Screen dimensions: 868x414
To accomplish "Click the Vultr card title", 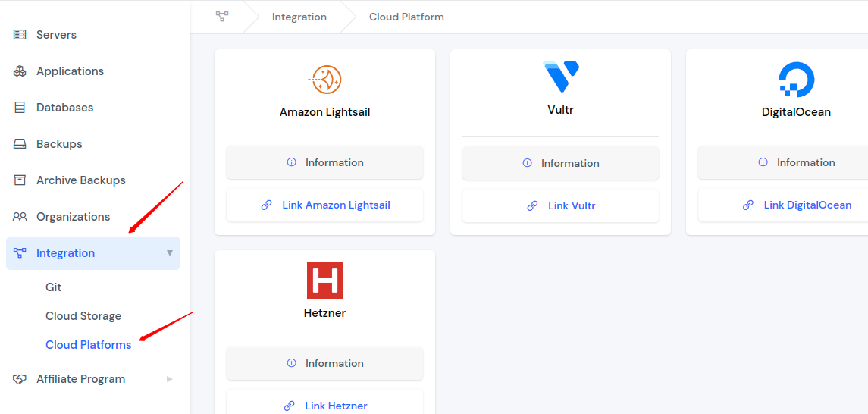I will (x=561, y=110).
